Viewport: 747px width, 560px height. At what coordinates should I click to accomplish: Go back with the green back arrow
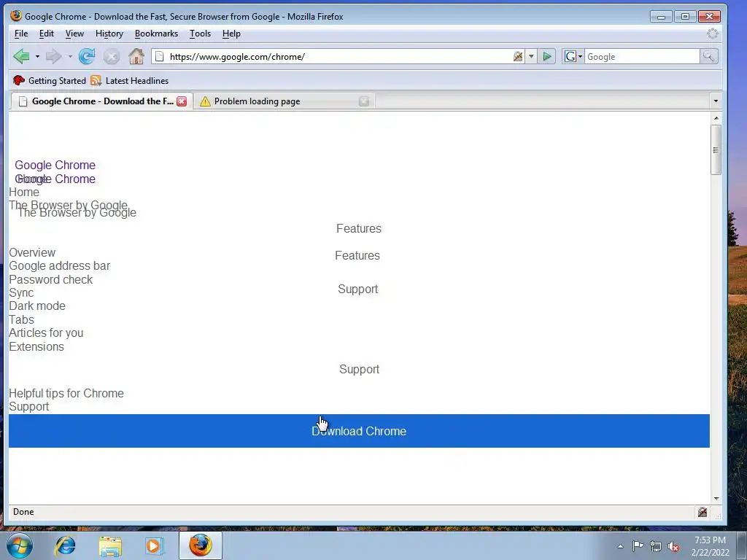pyautogui.click(x=21, y=56)
